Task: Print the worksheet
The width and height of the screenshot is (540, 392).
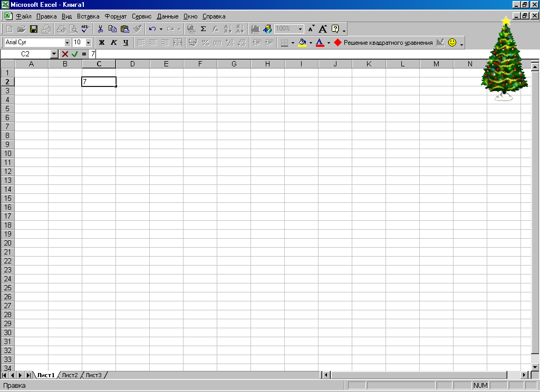Action: pyautogui.click(x=61, y=29)
